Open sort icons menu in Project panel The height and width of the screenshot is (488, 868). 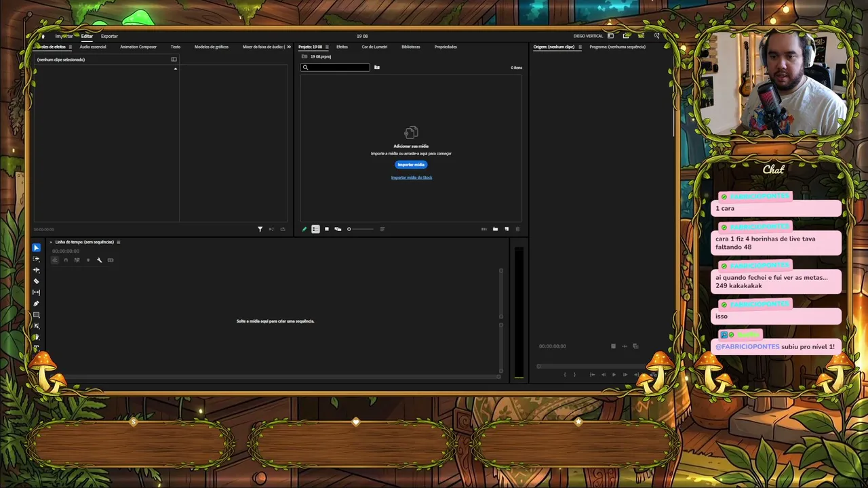(x=382, y=229)
